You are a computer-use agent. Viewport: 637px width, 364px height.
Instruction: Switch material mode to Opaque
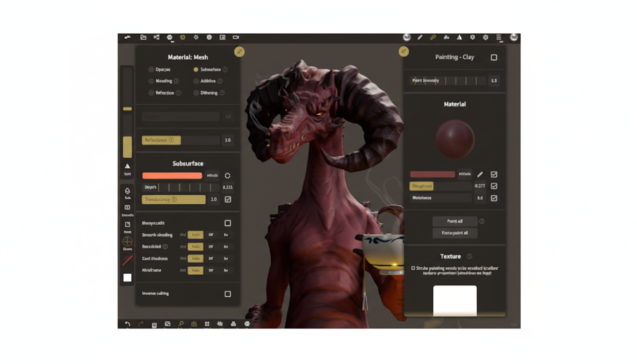[151, 69]
